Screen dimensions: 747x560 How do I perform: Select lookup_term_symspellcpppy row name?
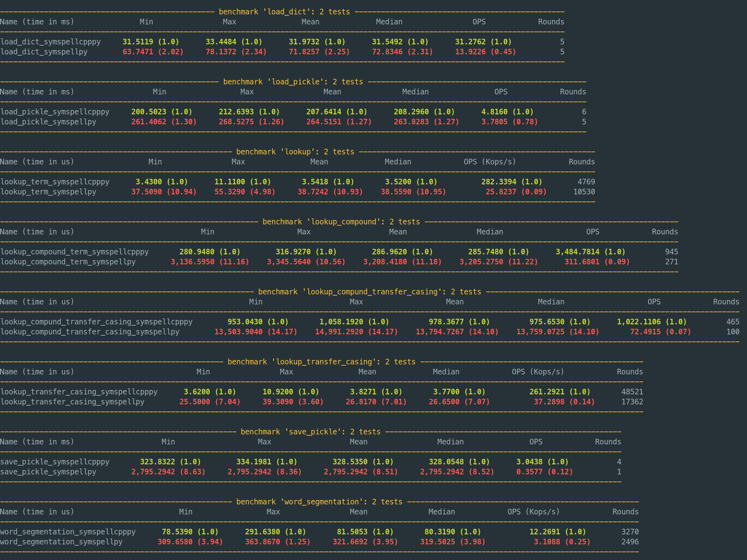coord(55,182)
